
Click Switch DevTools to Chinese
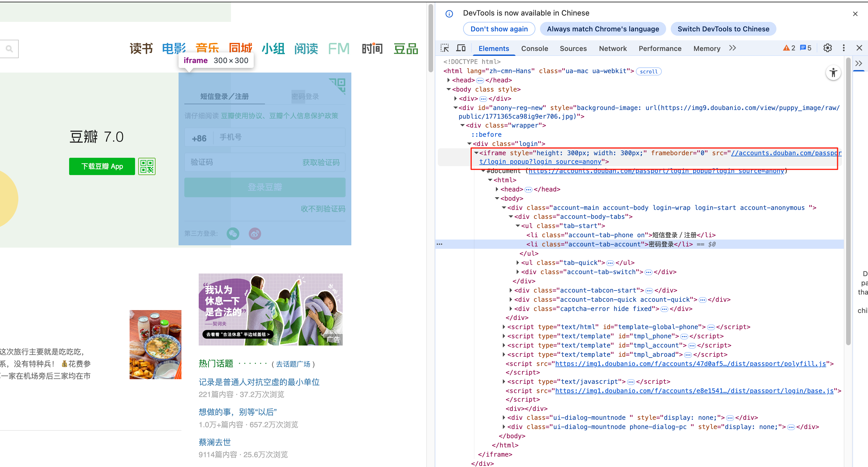tap(723, 29)
